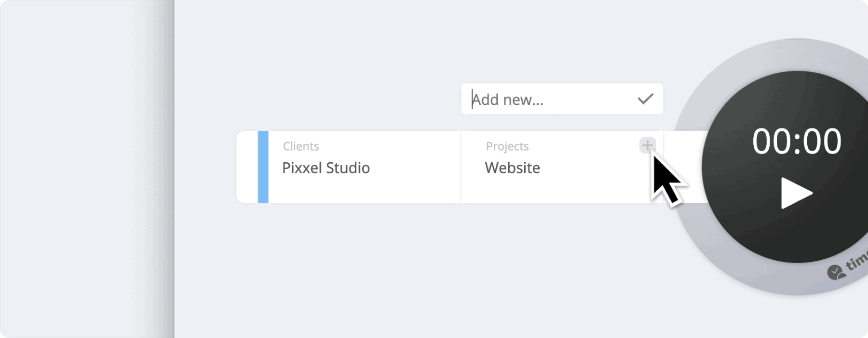This screenshot has width=868, height=338.
Task: Click empty space under Pixxel Studio in Clients cell
Action: (x=364, y=190)
